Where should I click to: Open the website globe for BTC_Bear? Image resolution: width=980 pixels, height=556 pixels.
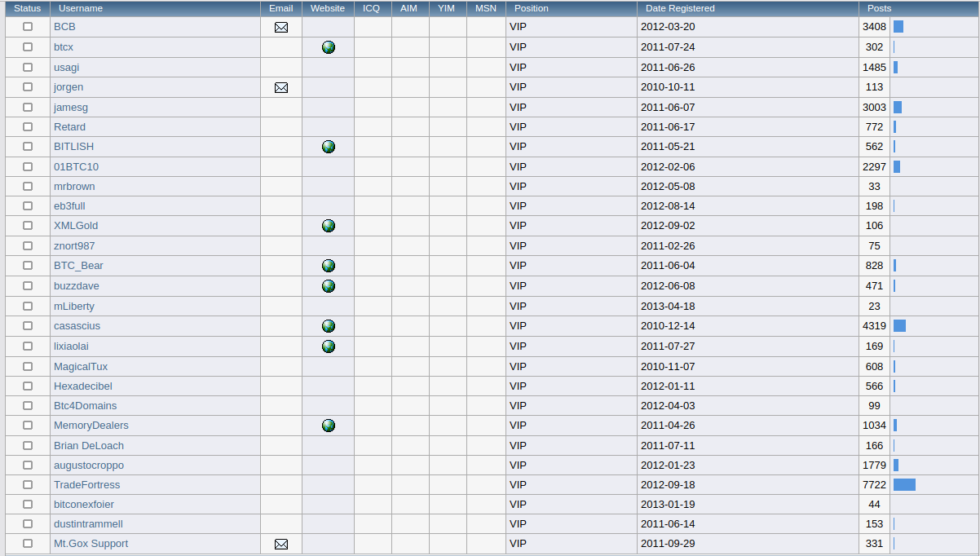(329, 266)
